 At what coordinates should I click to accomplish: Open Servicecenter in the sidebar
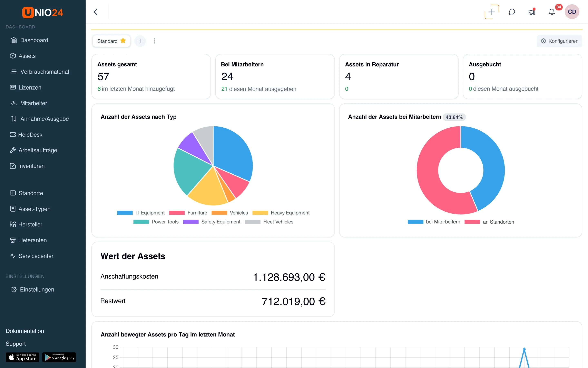(x=32, y=256)
